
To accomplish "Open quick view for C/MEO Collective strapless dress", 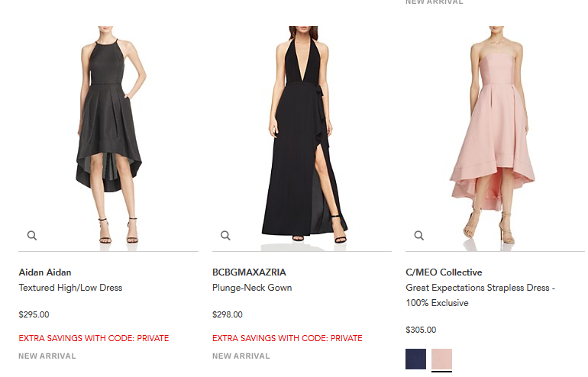I will pos(419,235).
